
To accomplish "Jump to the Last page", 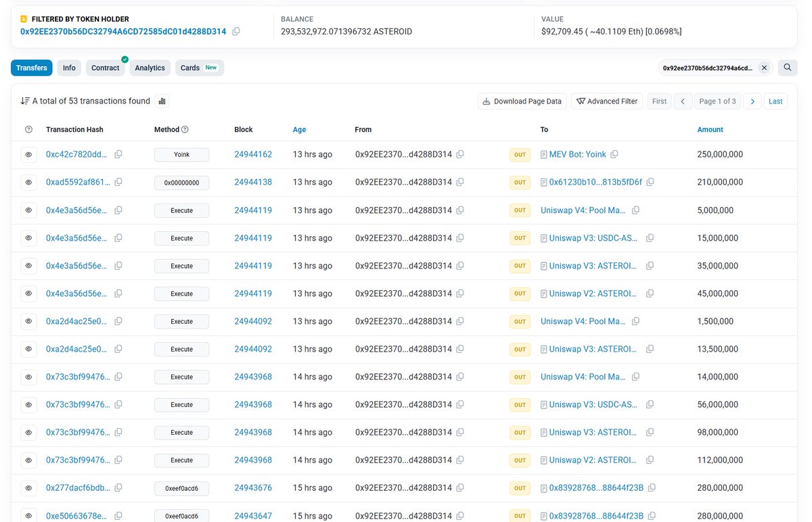I will coord(775,101).
